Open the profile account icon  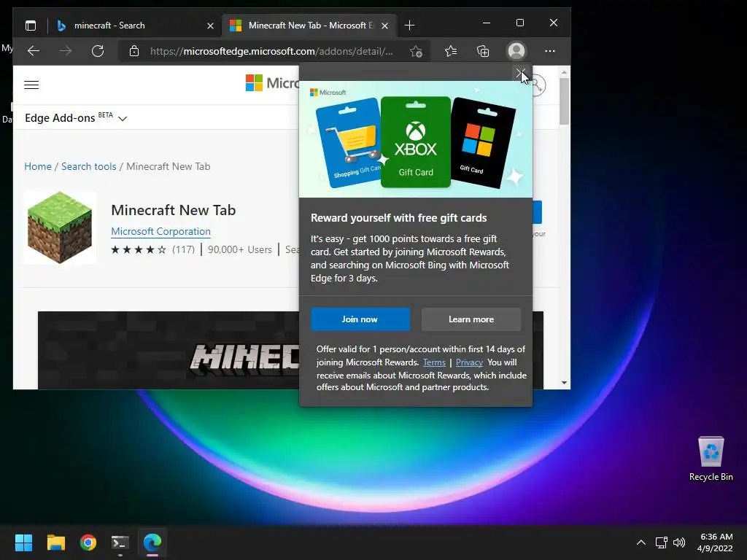pos(516,51)
